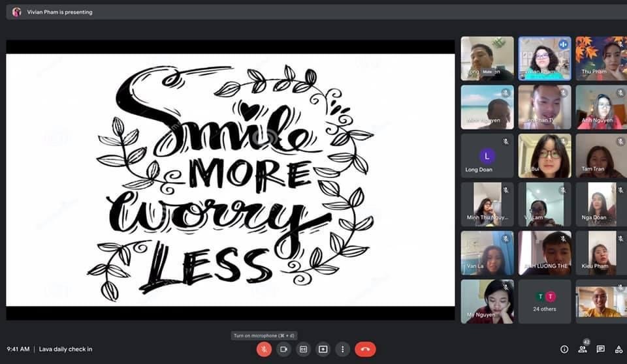The width and height of the screenshot is (627, 364).
Task: Click the 'Vivian Pham is presenting' banner
Action: click(x=59, y=12)
